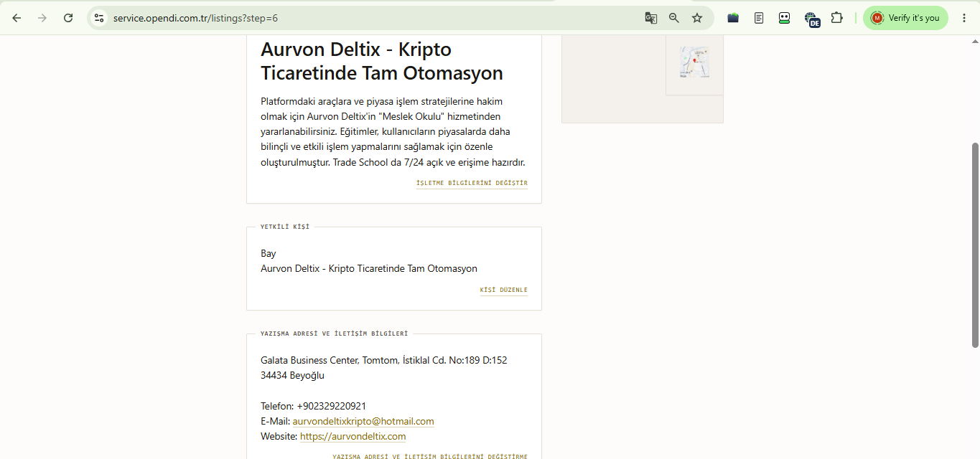Open the aurvondeltixkripto@hotmail.com email link

pyautogui.click(x=363, y=422)
